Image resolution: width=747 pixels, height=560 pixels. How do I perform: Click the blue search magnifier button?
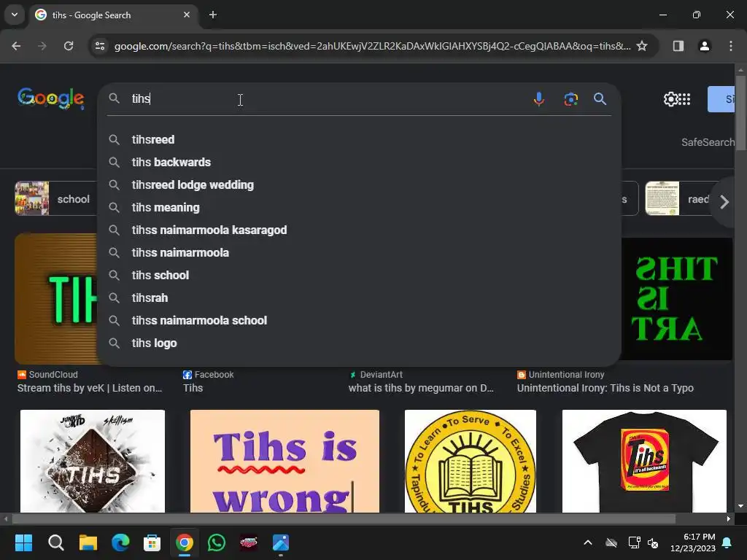[x=600, y=99]
